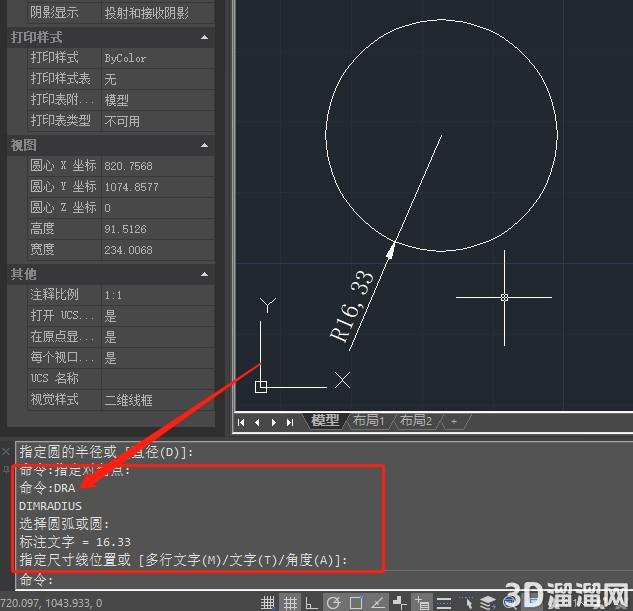633x611 pixels.
Task: Select the R16,33 radius dimension text
Action: click(x=352, y=307)
